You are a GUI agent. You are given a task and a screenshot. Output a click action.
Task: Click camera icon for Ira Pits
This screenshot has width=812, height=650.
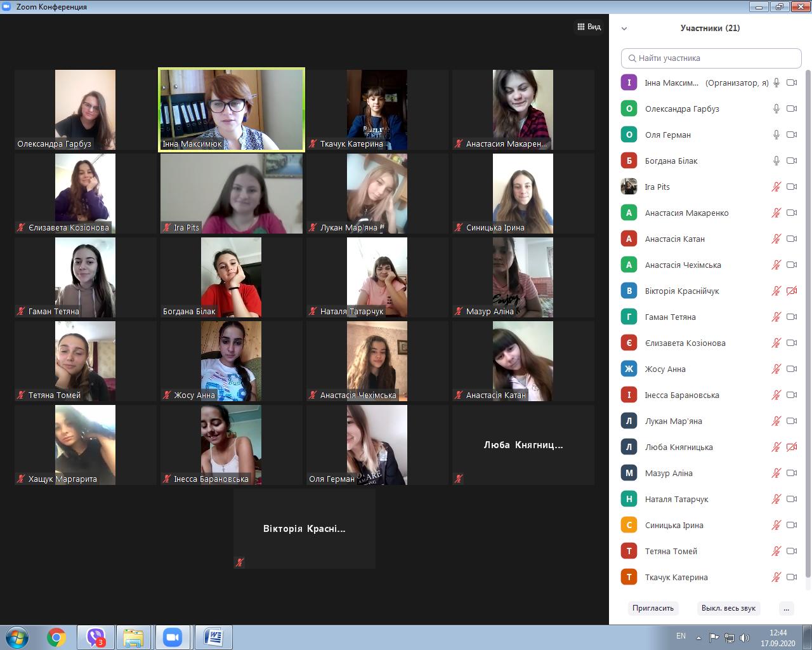pyautogui.click(x=792, y=187)
